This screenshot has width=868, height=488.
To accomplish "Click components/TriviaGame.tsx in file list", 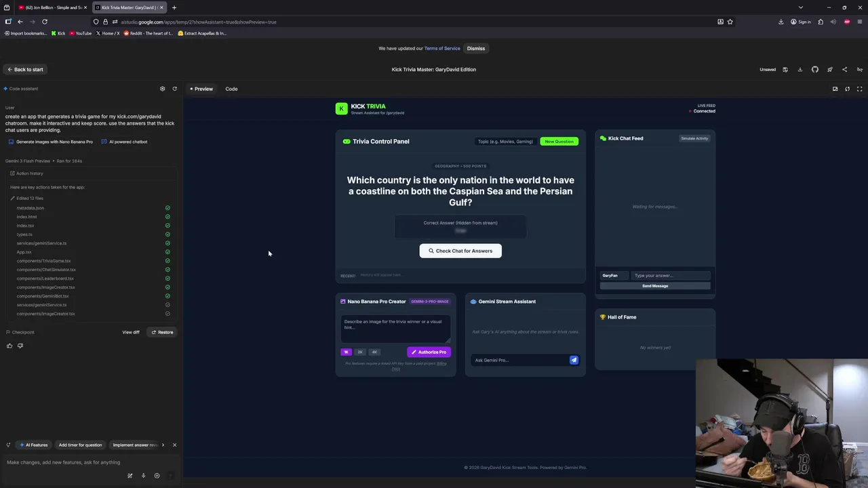I will tap(43, 261).
